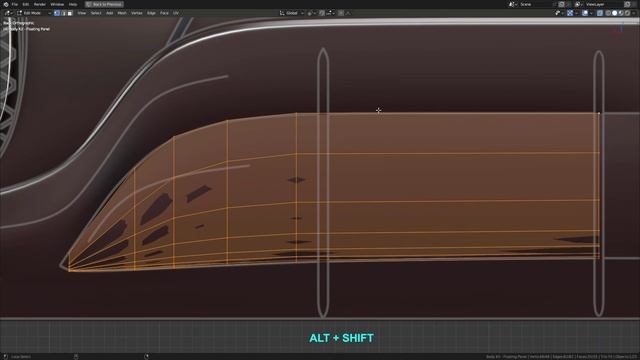Open the viewport Add menu
The height and width of the screenshot is (360, 640).
coord(109,13)
